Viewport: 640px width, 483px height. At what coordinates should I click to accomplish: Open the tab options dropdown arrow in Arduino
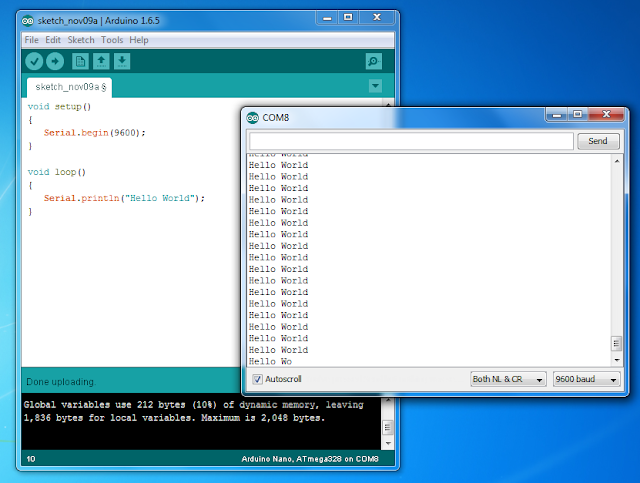375,86
